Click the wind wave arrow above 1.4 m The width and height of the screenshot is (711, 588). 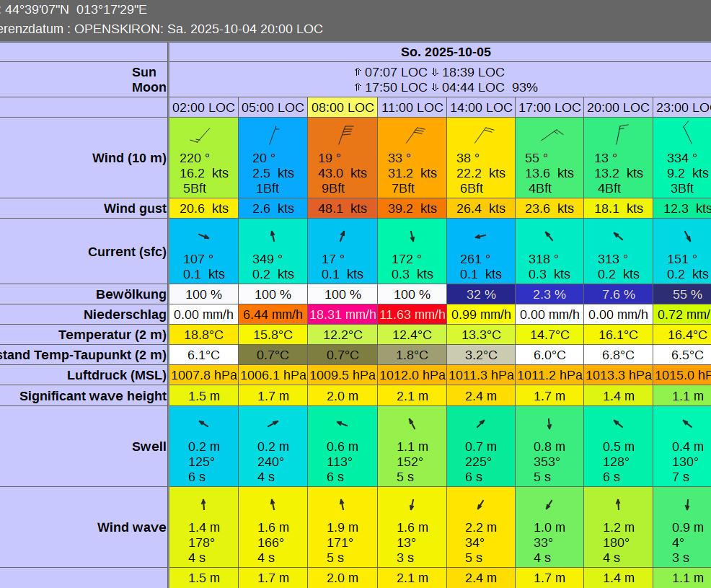point(203,504)
